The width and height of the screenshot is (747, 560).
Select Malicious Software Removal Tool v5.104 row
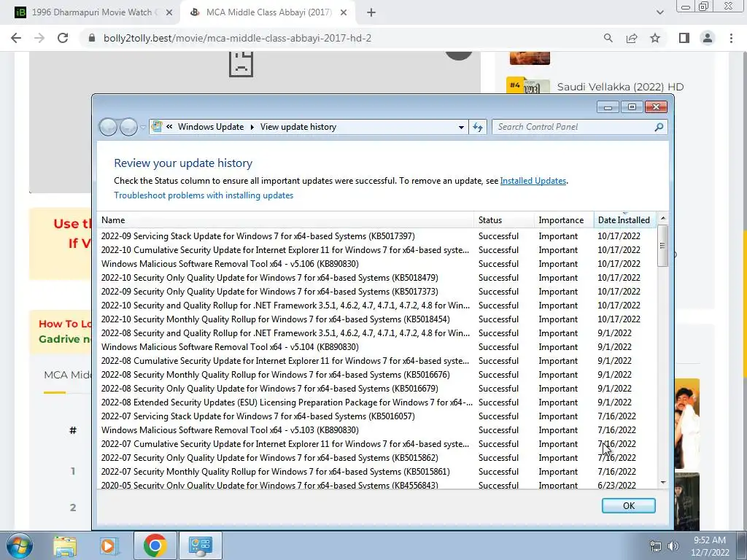pos(376,347)
